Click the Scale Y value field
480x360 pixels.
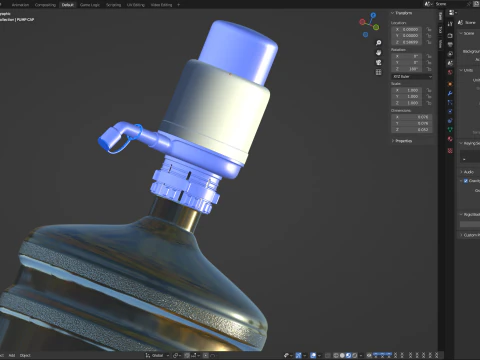click(x=407, y=97)
